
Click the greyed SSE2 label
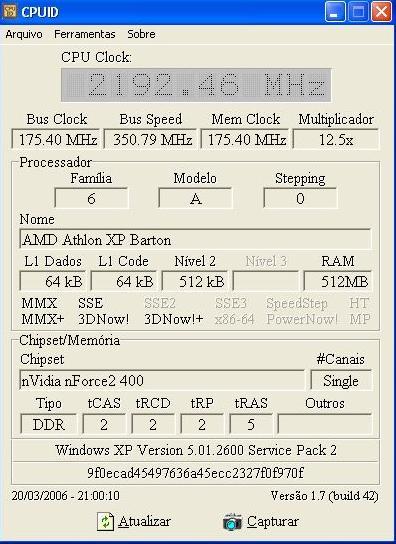(160, 303)
